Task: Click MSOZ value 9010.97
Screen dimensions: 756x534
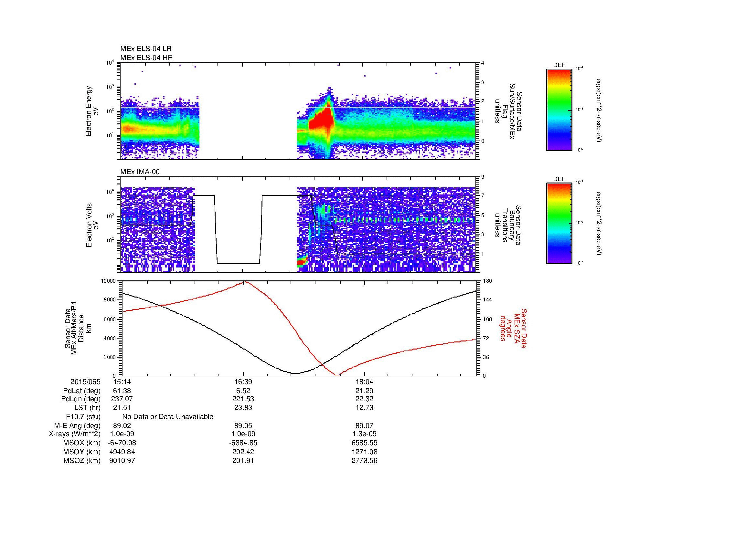Action: 122,461
